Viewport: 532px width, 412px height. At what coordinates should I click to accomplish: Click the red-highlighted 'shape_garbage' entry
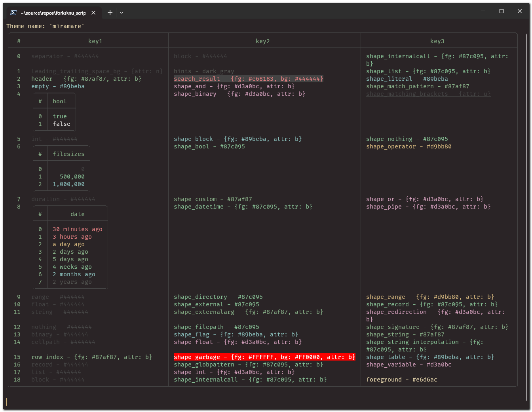pyautogui.click(x=264, y=357)
